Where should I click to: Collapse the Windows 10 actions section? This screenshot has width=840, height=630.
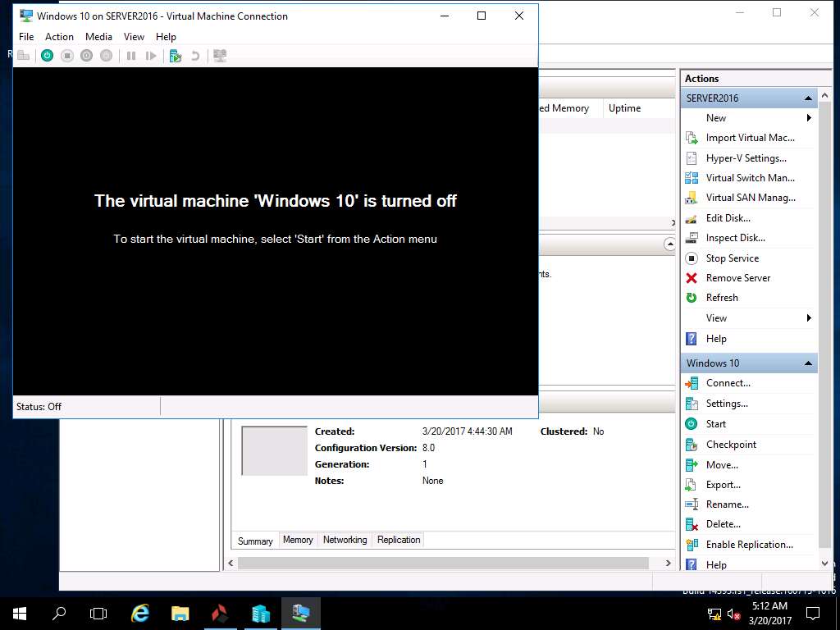coord(808,363)
